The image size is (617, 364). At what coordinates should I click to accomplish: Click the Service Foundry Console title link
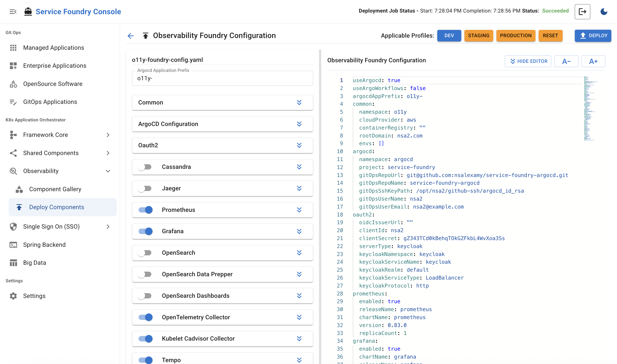point(78,11)
